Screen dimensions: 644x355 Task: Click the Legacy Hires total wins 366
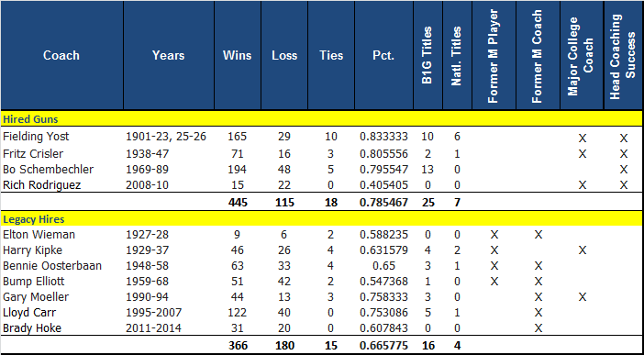point(238,346)
